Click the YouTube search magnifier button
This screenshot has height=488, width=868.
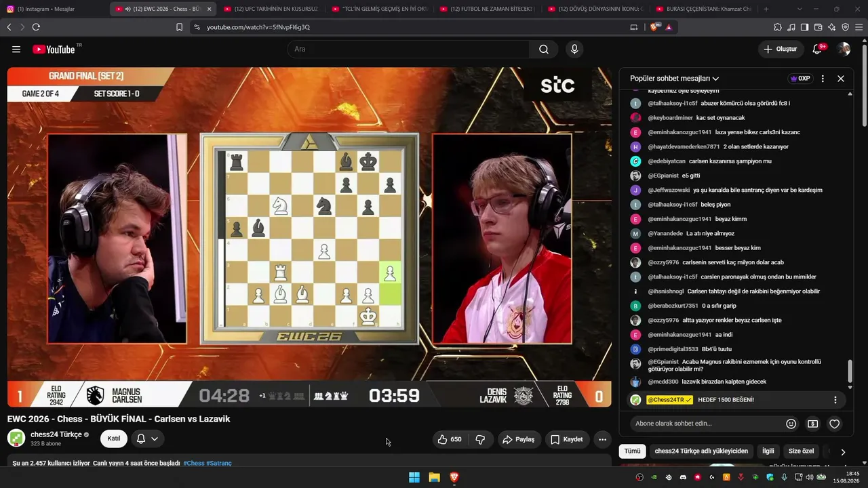click(x=544, y=49)
